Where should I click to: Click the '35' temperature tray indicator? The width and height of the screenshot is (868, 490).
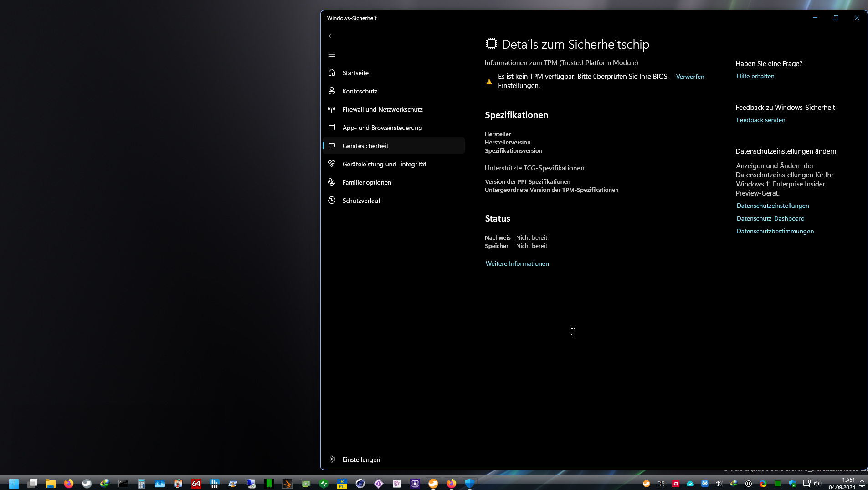661,484
